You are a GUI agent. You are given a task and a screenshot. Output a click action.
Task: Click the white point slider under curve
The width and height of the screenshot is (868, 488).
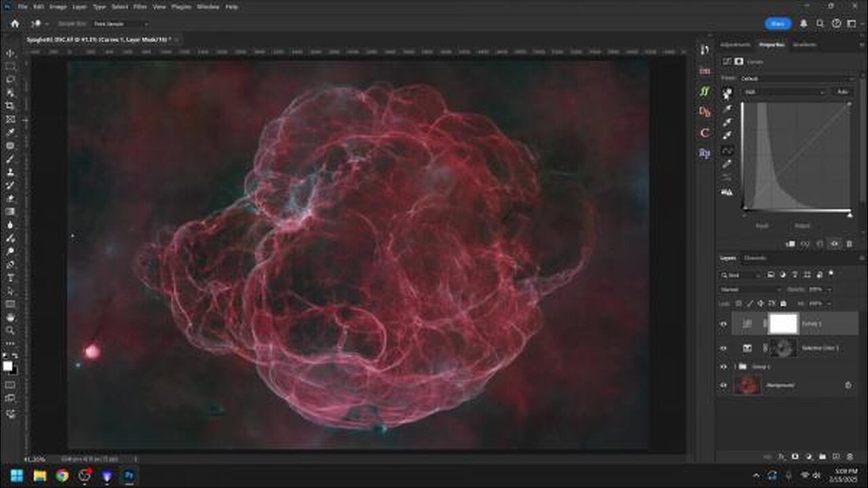click(x=850, y=215)
